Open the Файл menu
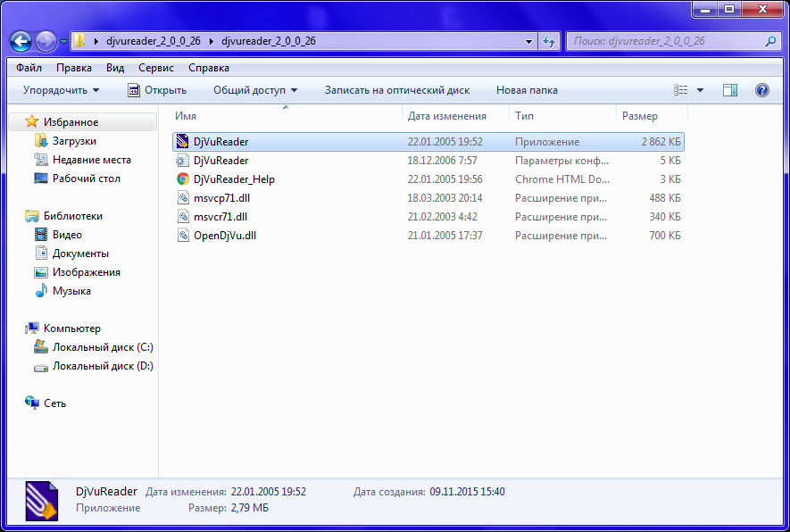 [x=29, y=68]
